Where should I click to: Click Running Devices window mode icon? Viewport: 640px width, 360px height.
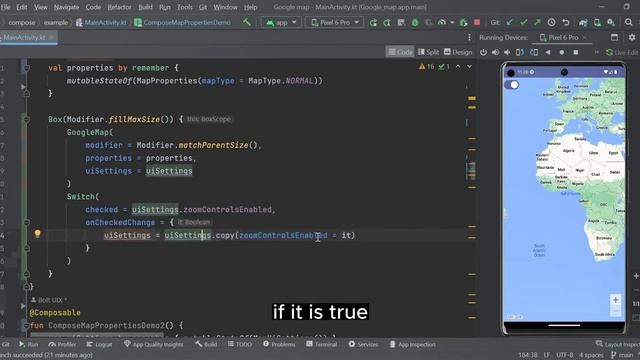[614, 37]
